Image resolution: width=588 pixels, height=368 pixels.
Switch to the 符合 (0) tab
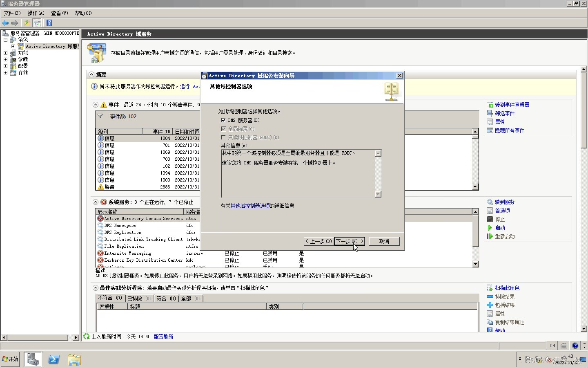[166, 299]
